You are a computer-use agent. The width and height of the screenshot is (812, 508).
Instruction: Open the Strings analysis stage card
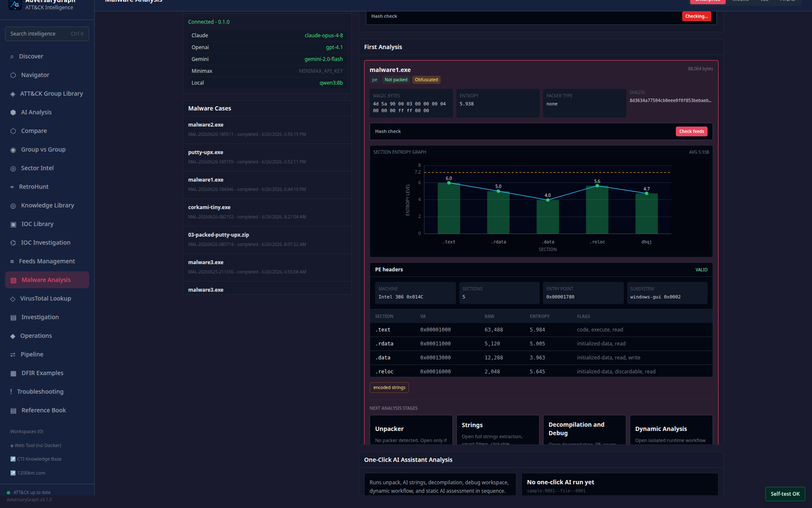point(498,430)
